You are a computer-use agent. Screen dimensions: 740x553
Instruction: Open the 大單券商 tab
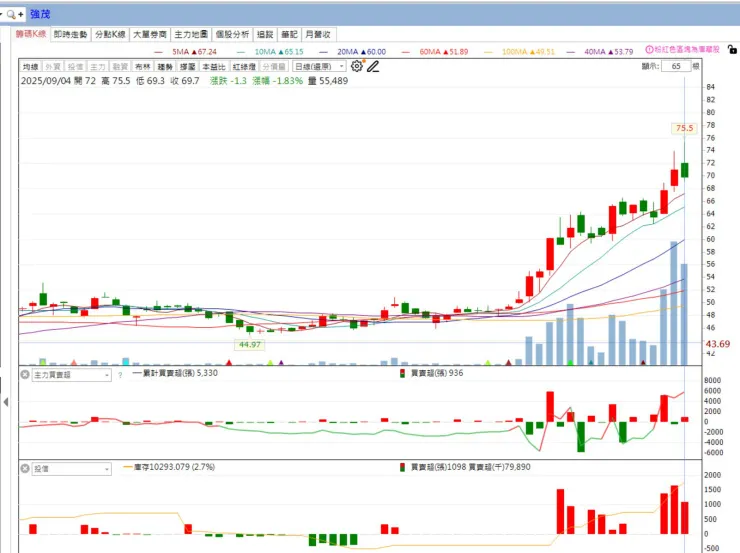click(x=150, y=34)
